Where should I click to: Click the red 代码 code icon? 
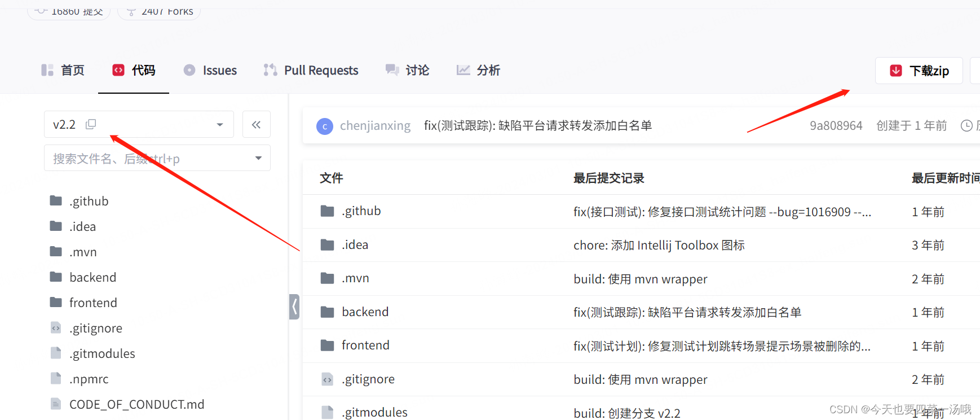click(118, 70)
